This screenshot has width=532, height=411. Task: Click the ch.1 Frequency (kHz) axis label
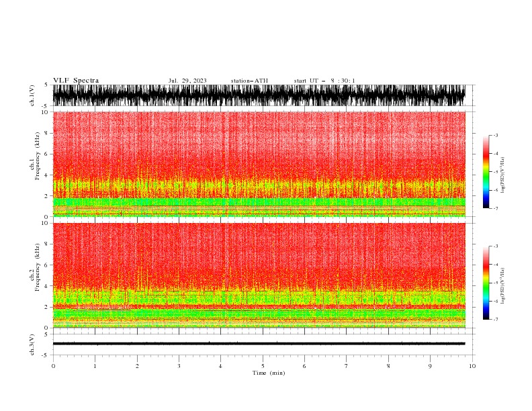tap(35, 156)
